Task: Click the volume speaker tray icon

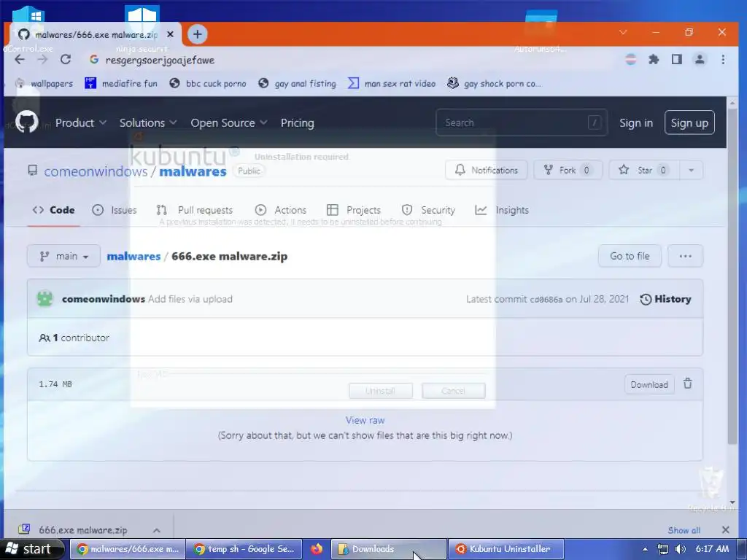Action: pos(681,549)
